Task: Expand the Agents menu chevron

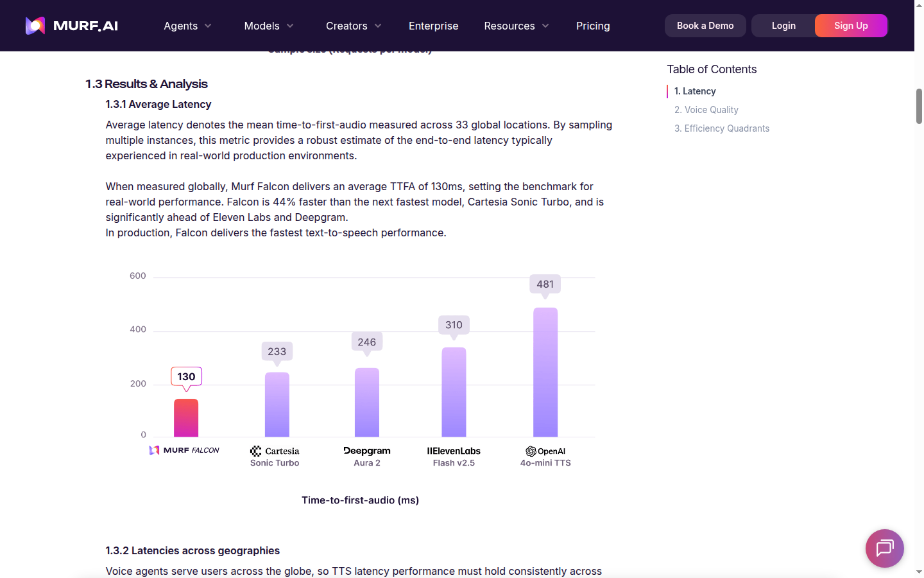Action: click(208, 26)
